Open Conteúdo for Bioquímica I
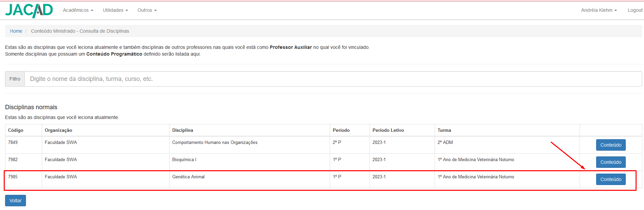Viewport: 644px width, 210px height. click(x=611, y=162)
